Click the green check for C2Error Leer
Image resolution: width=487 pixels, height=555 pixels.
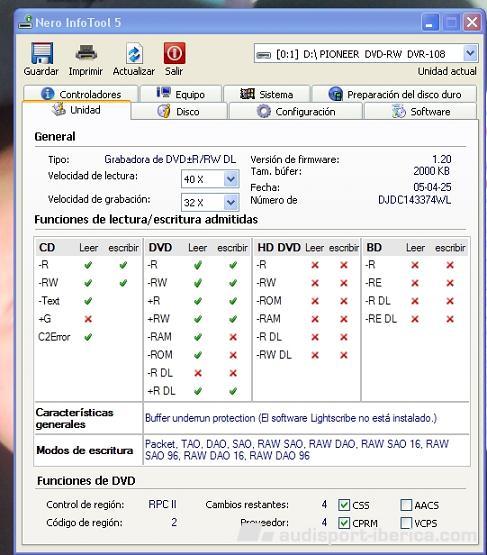(88, 337)
